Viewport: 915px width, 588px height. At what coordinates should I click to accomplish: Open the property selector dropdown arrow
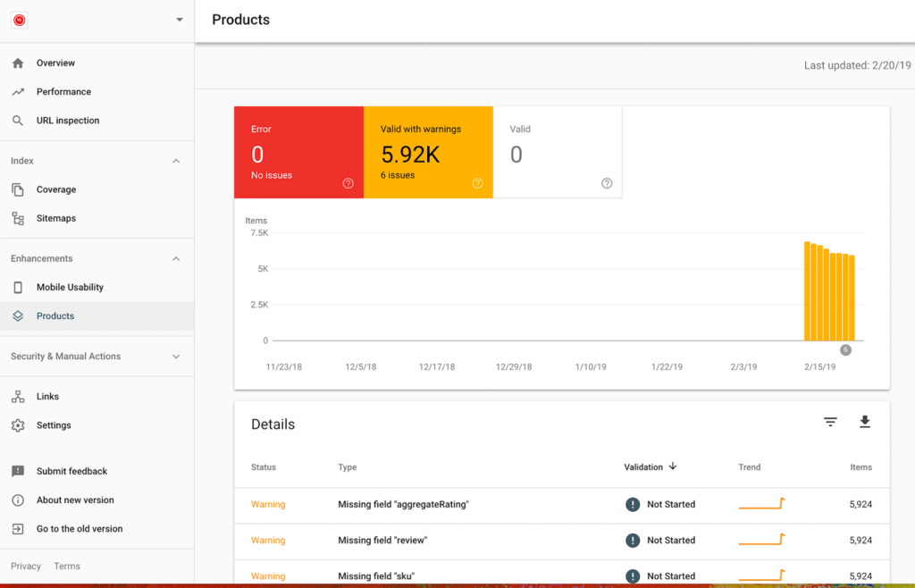[180, 20]
